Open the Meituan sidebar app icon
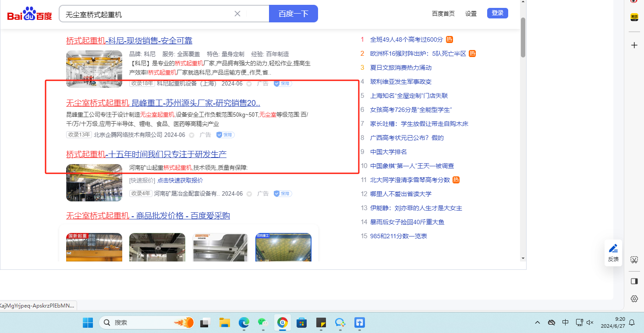The width and height of the screenshot is (644, 333). click(634, 17)
